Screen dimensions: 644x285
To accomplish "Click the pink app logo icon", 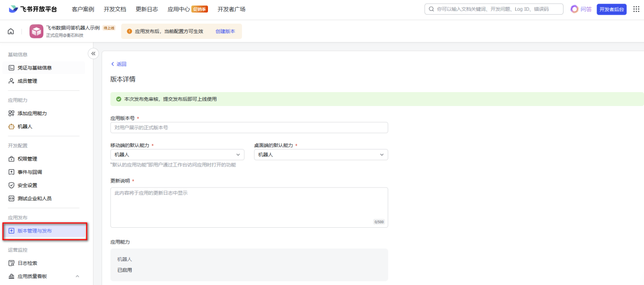I will (x=36, y=31).
